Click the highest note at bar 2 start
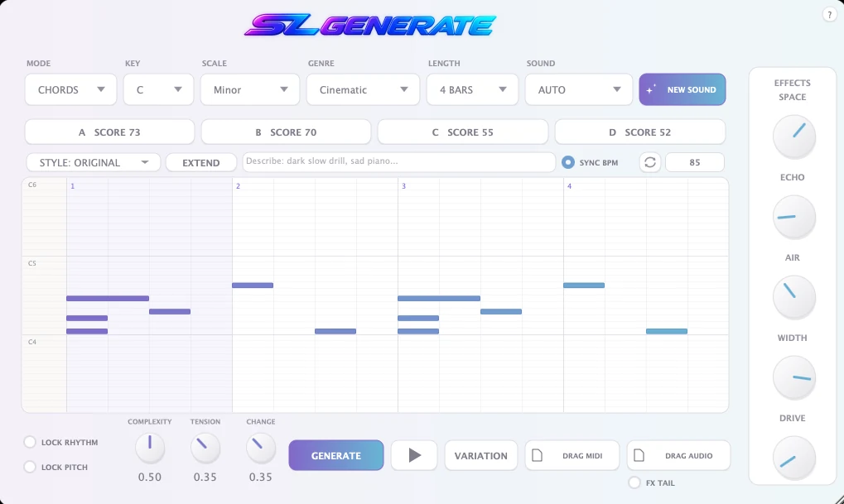 (253, 285)
